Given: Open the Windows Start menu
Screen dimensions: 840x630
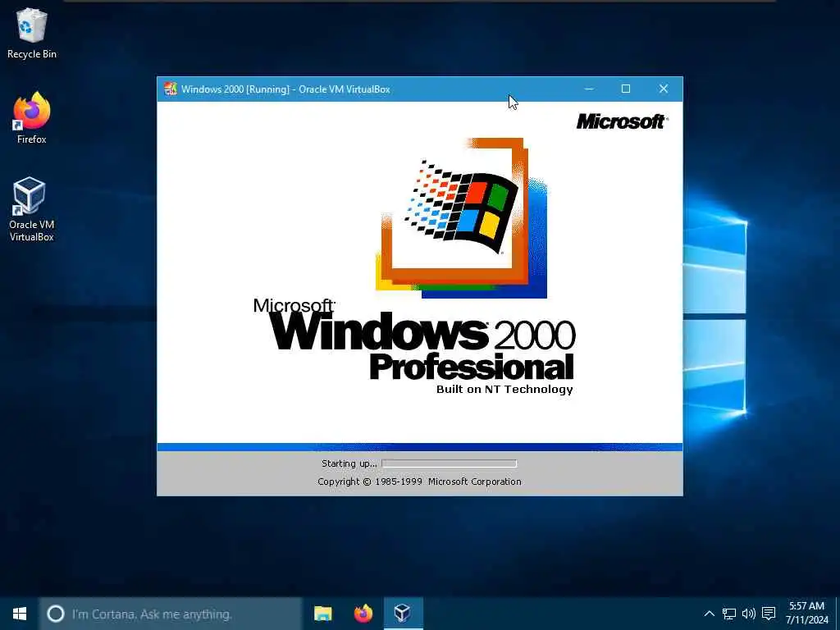Looking at the screenshot, I should [x=20, y=614].
